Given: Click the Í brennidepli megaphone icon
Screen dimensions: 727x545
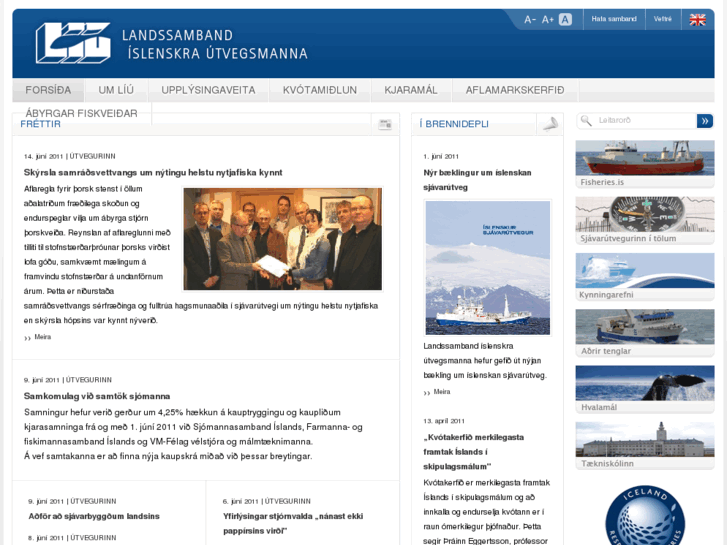Looking at the screenshot, I should [550, 124].
